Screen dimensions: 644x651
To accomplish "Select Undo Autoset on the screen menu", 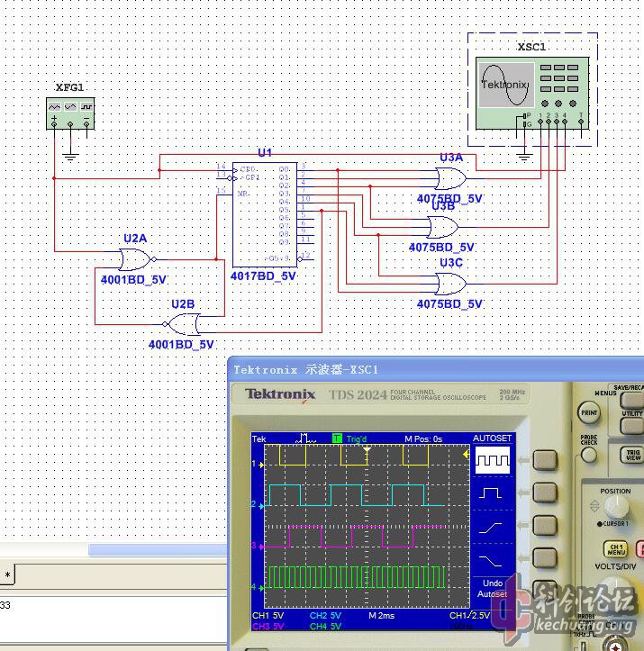I will coord(493,589).
